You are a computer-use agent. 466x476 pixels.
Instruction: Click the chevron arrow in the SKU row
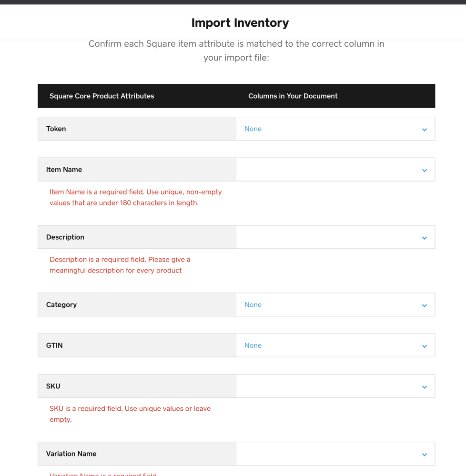coord(424,387)
